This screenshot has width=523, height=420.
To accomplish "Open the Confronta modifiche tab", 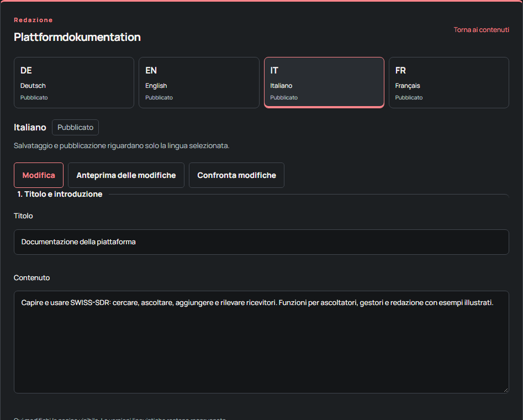I will point(236,175).
